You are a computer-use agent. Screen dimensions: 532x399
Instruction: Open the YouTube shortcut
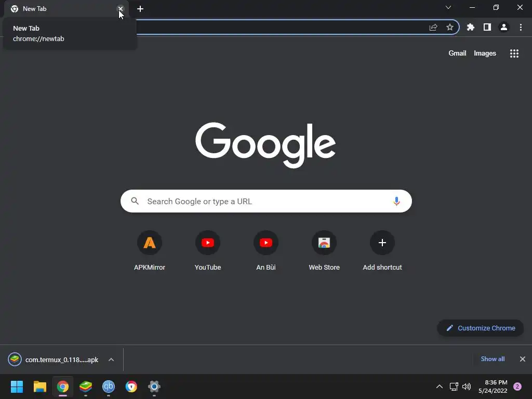click(x=208, y=251)
